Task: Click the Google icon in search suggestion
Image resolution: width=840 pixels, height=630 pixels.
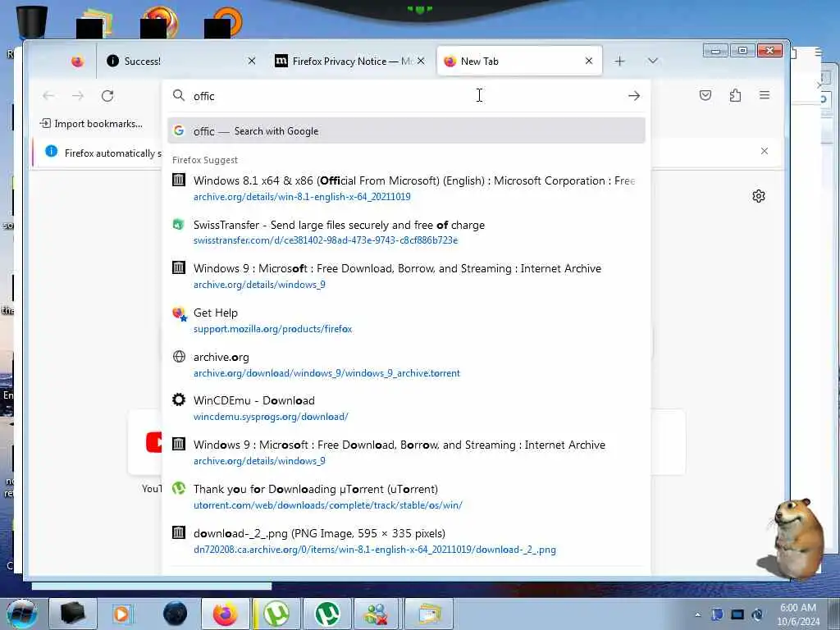Action: [179, 130]
